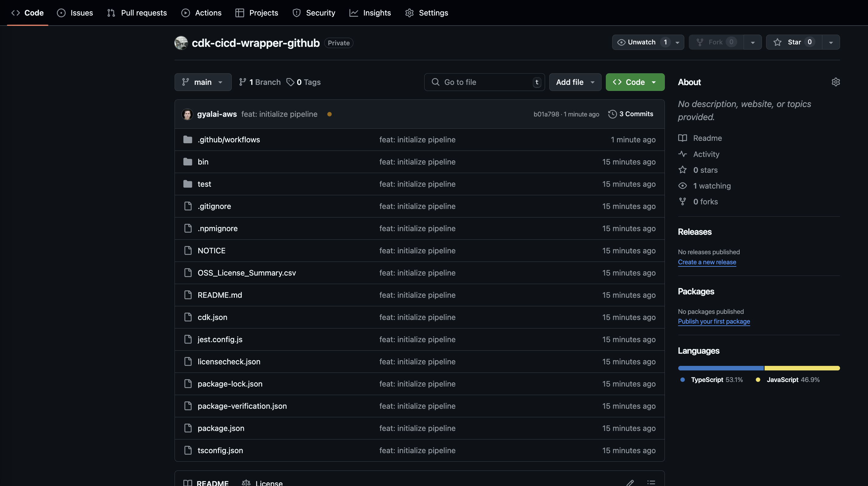Click the pending commit status dot
This screenshot has width=868, height=486.
pos(329,114)
